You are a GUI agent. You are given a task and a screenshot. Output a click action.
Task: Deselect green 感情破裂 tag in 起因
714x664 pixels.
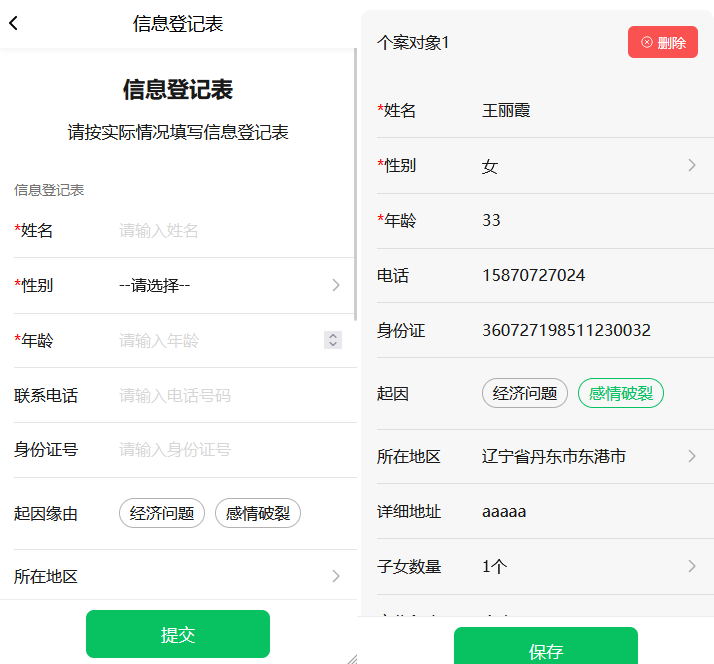point(621,393)
